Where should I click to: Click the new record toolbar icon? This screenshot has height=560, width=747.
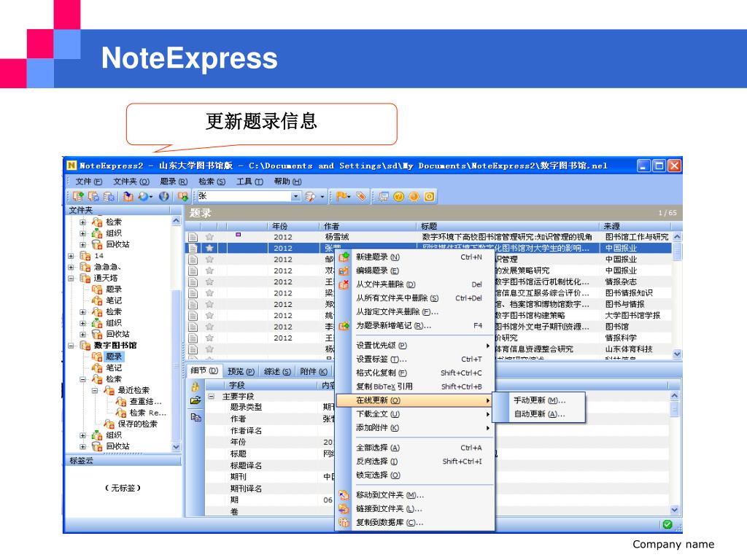point(79,196)
